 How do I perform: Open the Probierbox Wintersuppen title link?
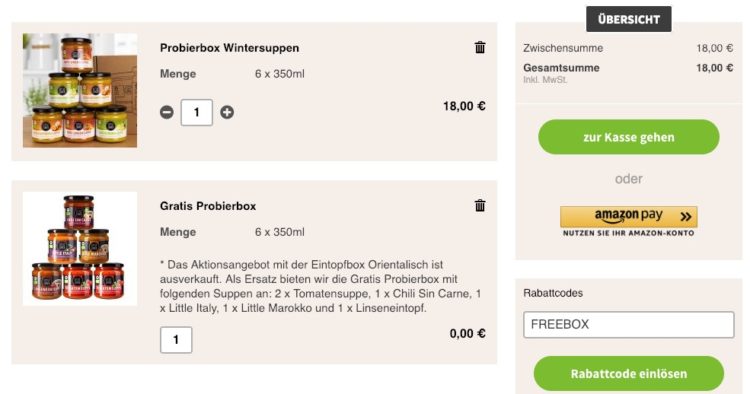click(230, 48)
